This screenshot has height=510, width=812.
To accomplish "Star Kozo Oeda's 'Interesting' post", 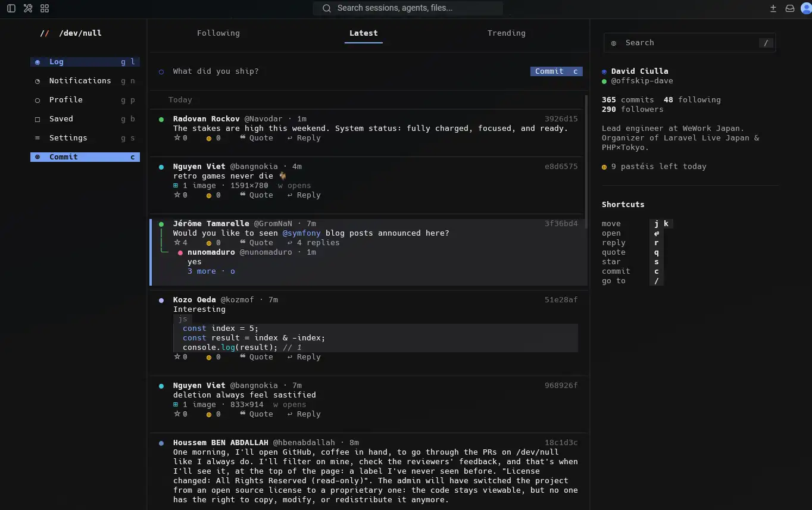I will [x=180, y=357].
